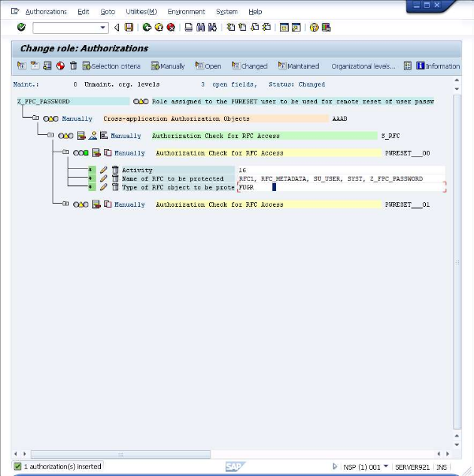Click the pencil icon beside Activity
The width and height of the screenshot is (474, 476).
(x=103, y=170)
